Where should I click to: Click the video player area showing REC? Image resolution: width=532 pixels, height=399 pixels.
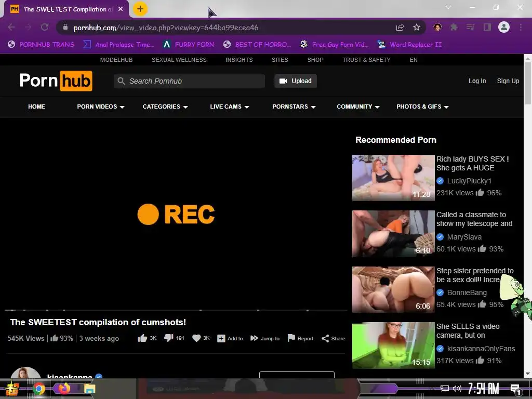176,215
